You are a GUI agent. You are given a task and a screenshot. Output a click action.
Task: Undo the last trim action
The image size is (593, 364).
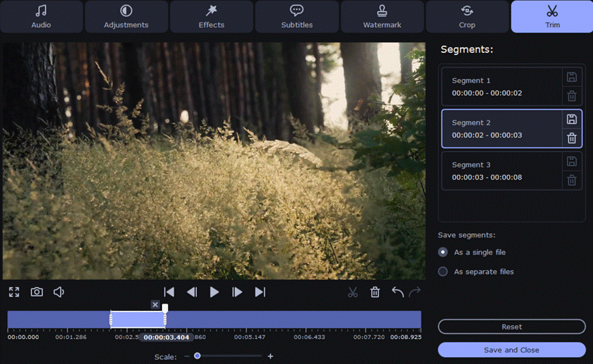(x=398, y=292)
